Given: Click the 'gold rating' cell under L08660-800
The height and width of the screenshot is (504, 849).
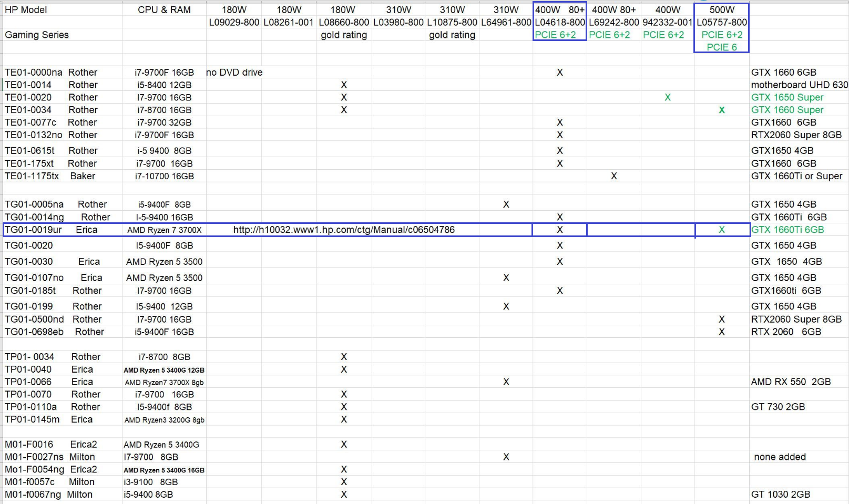Looking at the screenshot, I should click(x=344, y=35).
